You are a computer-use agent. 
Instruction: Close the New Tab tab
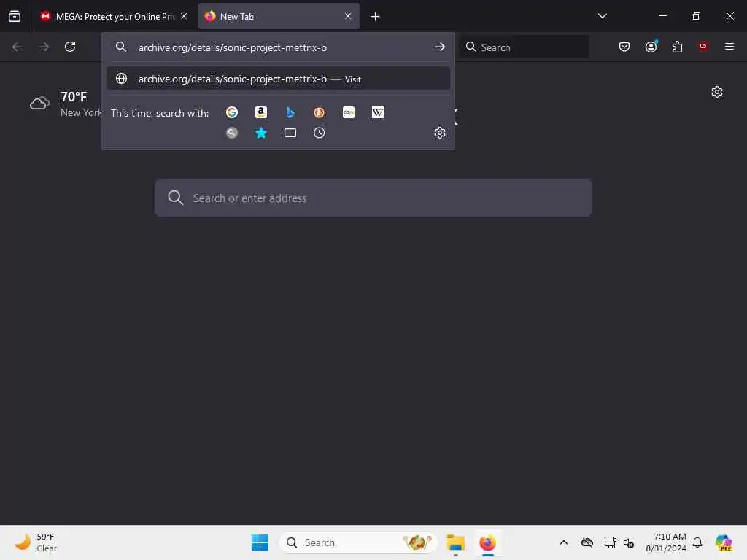(348, 16)
